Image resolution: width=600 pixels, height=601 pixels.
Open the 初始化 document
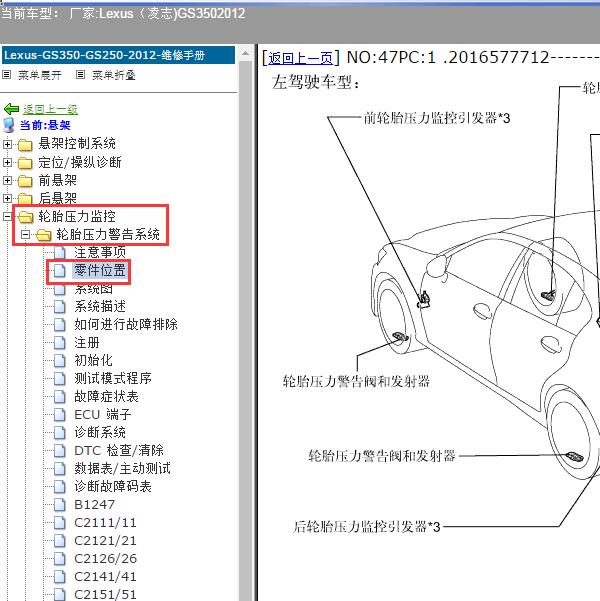click(94, 361)
